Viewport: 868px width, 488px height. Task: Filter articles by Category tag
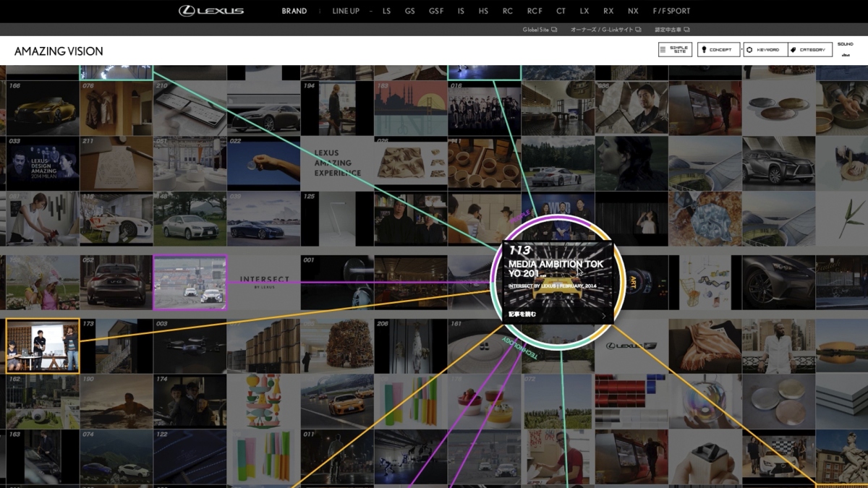[809, 50]
